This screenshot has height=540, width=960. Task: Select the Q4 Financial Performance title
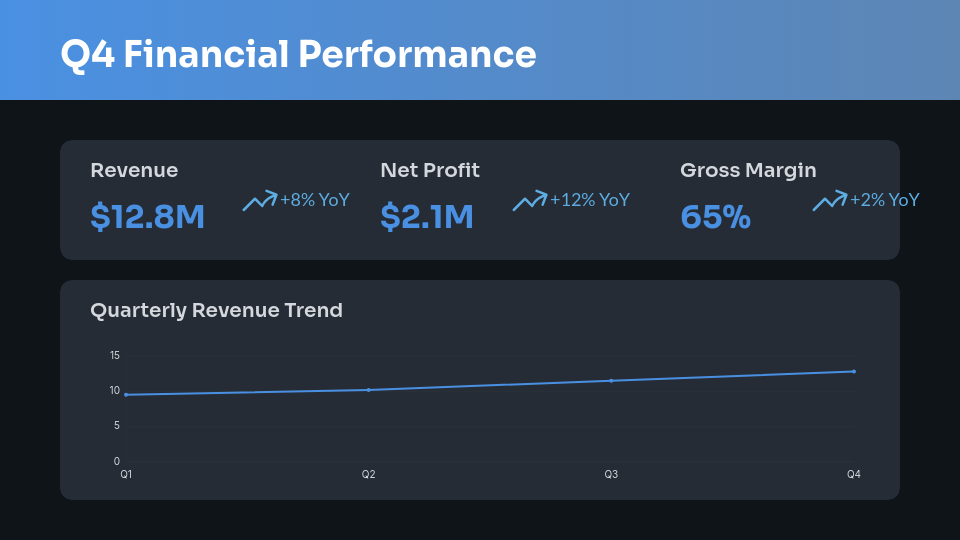point(298,54)
